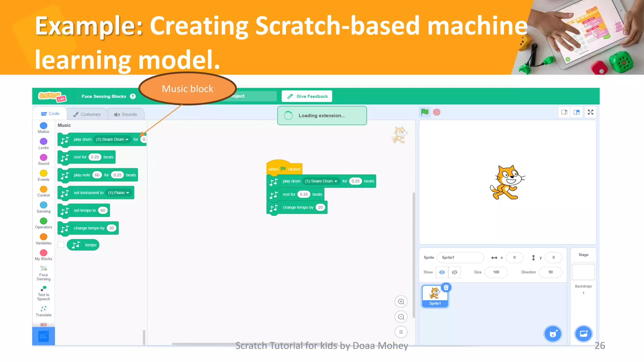This screenshot has width=644, height=362.
Task: Select the Events blocks category
Action: (43, 175)
